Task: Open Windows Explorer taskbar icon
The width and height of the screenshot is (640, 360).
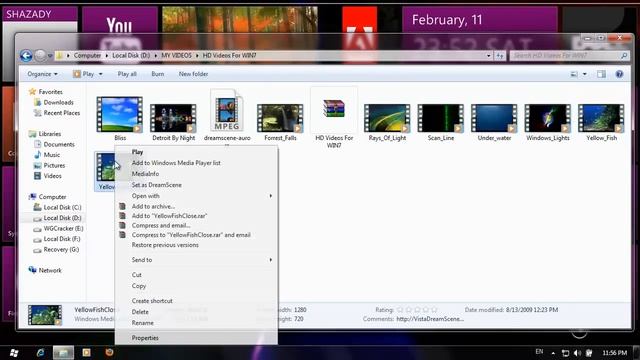Action: pyautogui.click(x=63, y=353)
